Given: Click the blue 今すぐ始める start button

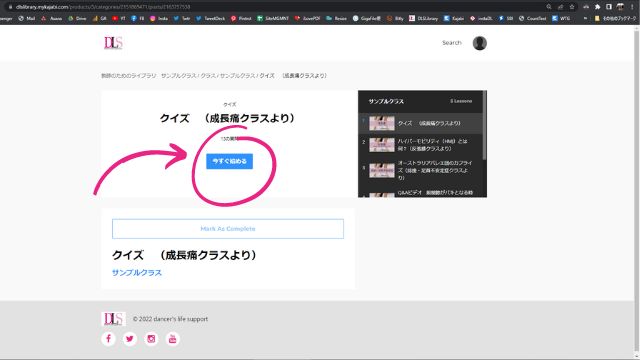Looking at the screenshot, I should click(229, 161).
